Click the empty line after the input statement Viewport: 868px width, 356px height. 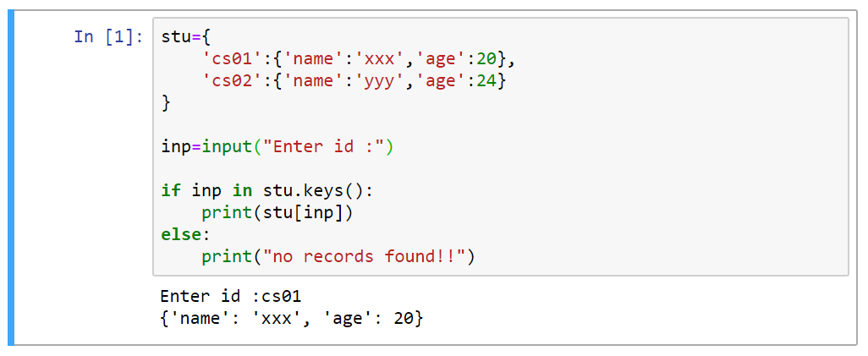(x=501, y=169)
